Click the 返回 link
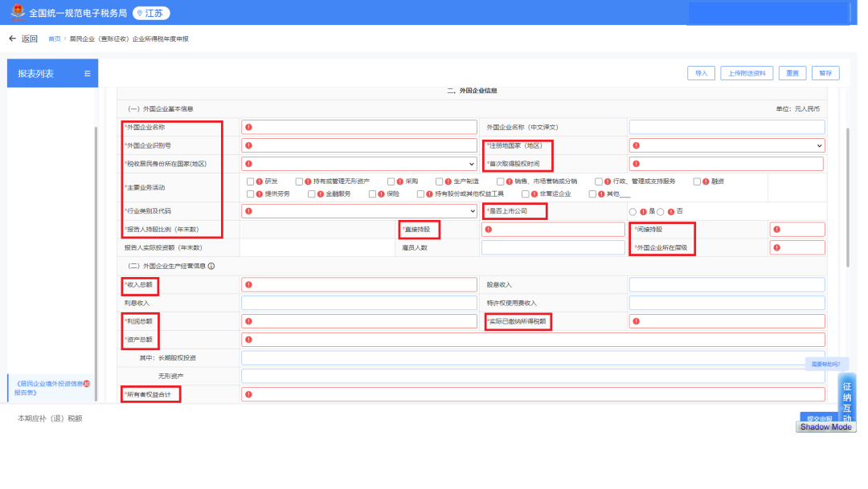This screenshot has width=868, height=489. coord(30,39)
